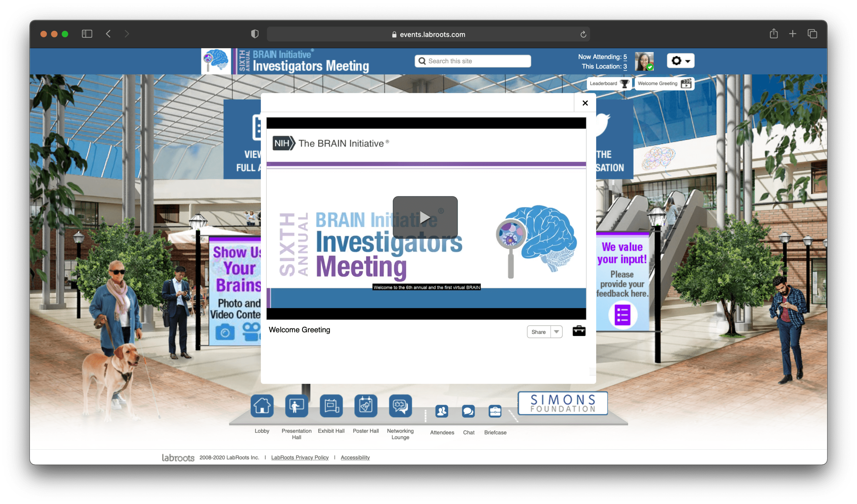Click the video camera icon on contest banner

(251, 332)
